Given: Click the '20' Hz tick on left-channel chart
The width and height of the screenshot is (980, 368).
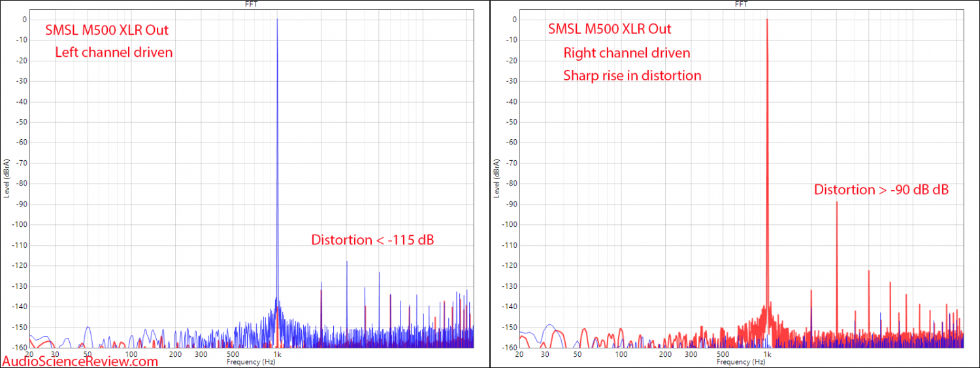Looking at the screenshot, I should click(x=30, y=354).
